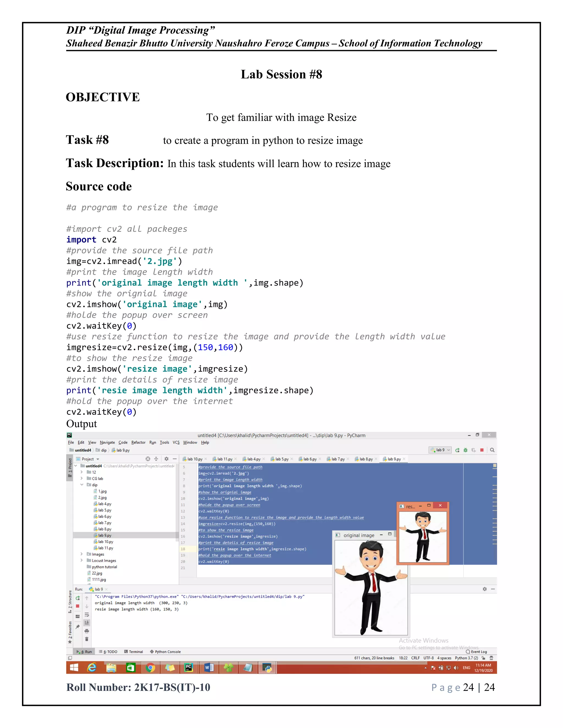Click the Debug bug icon
The height and width of the screenshot is (728, 563).
[x=465, y=450]
